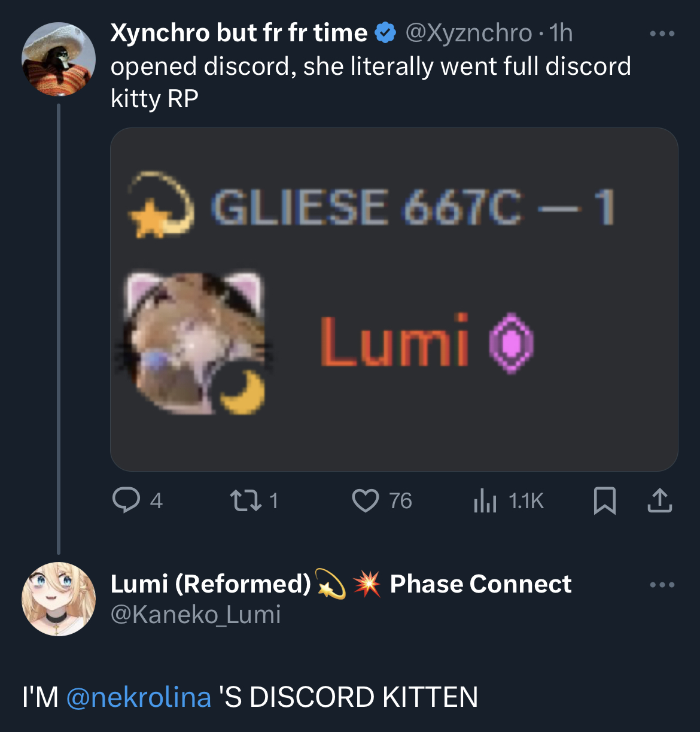Click the Xynchro but fr fr time name

(239, 33)
